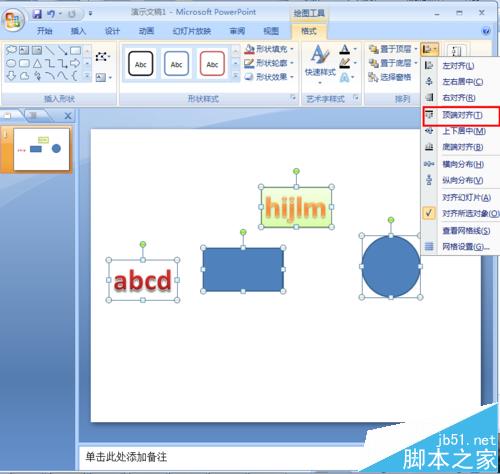Choose 底端对齐(B) align bottom

click(461, 147)
